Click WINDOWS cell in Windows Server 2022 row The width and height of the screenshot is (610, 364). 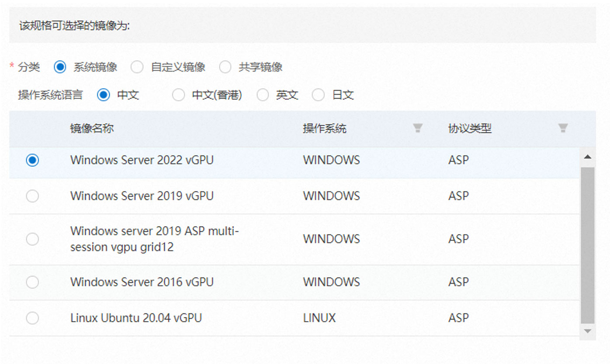coord(332,160)
